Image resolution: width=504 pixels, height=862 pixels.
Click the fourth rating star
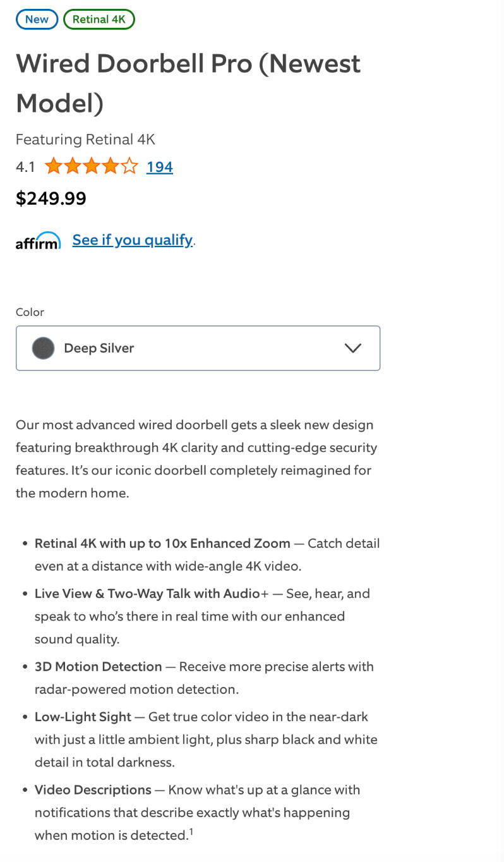[111, 167]
